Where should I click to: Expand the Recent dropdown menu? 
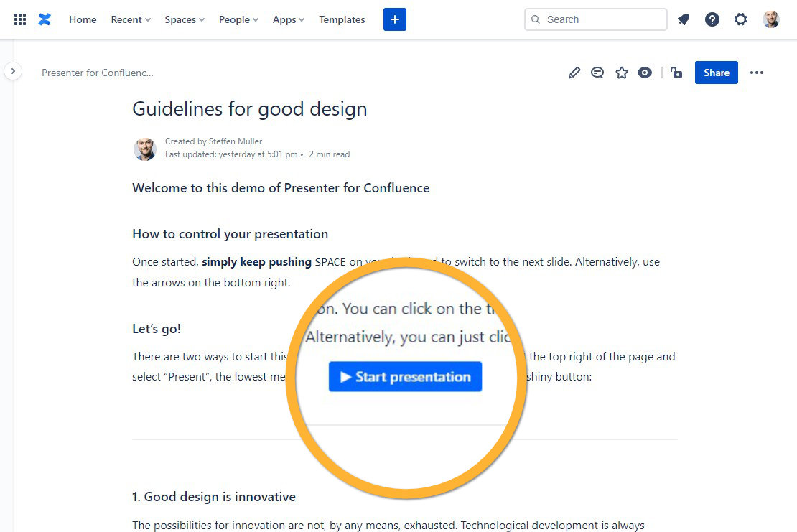pos(131,19)
